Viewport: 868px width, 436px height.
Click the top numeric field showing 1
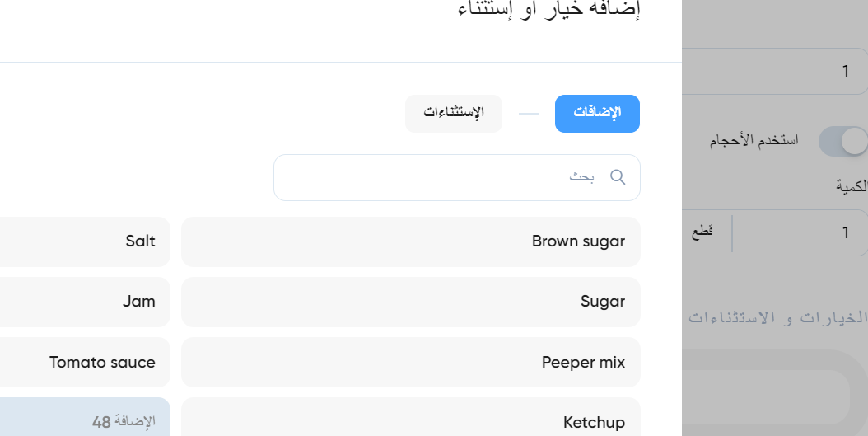click(x=775, y=71)
